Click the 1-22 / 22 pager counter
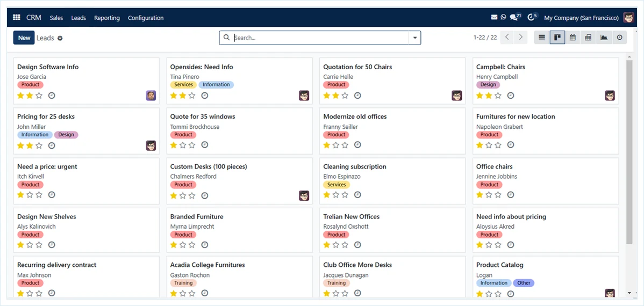 pyautogui.click(x=485, y=38)
